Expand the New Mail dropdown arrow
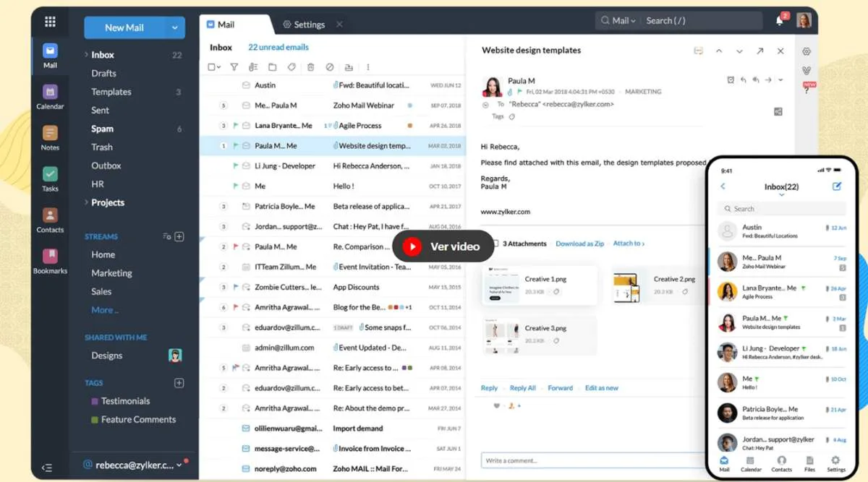This screenshot has height=482, width=868. 174,27
